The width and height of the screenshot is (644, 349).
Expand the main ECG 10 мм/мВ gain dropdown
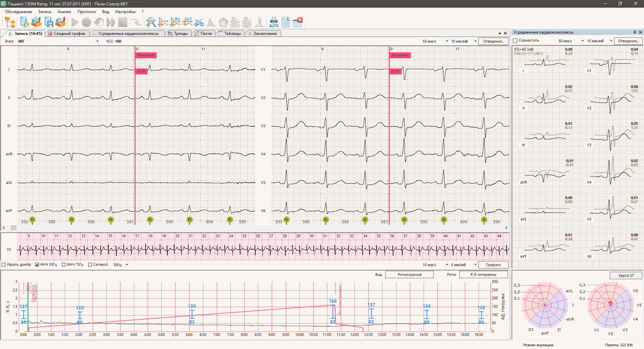coord(475,41)
